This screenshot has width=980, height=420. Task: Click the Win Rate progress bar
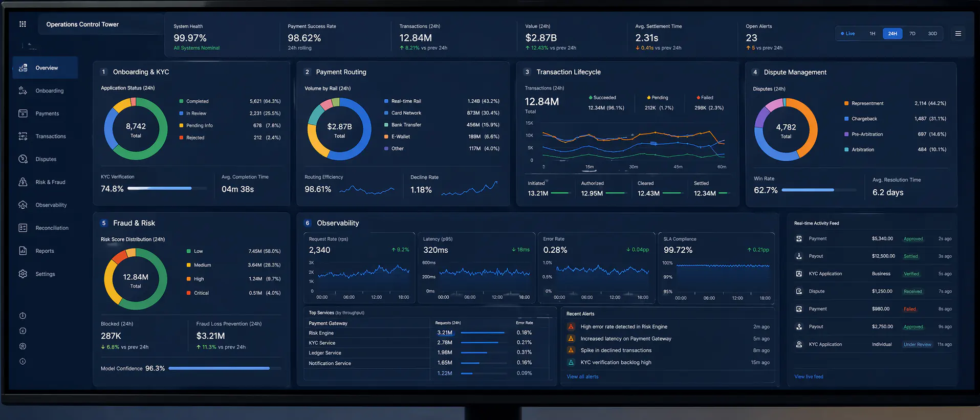tap(818, 190)
